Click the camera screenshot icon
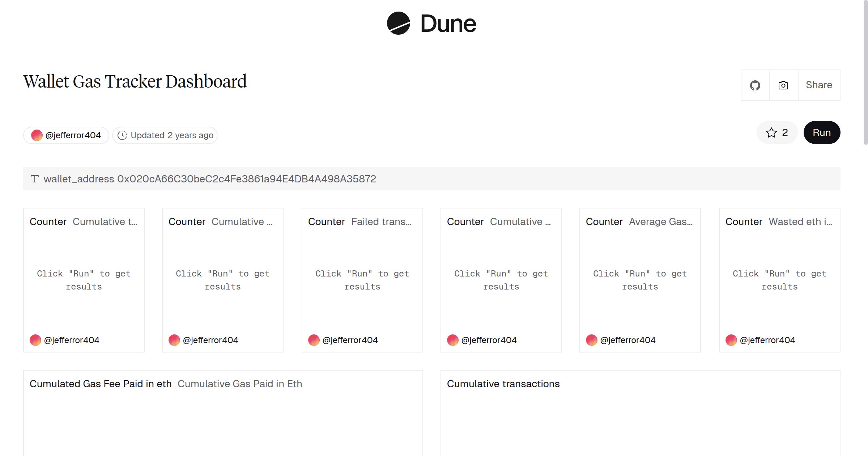 point(783,85)
